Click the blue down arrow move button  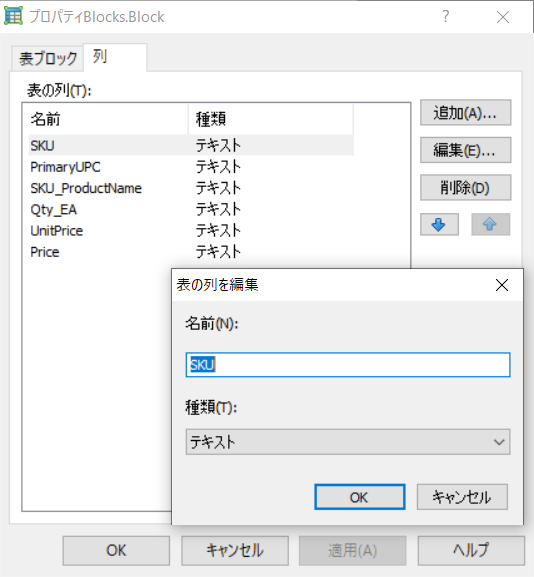[439, 224]
